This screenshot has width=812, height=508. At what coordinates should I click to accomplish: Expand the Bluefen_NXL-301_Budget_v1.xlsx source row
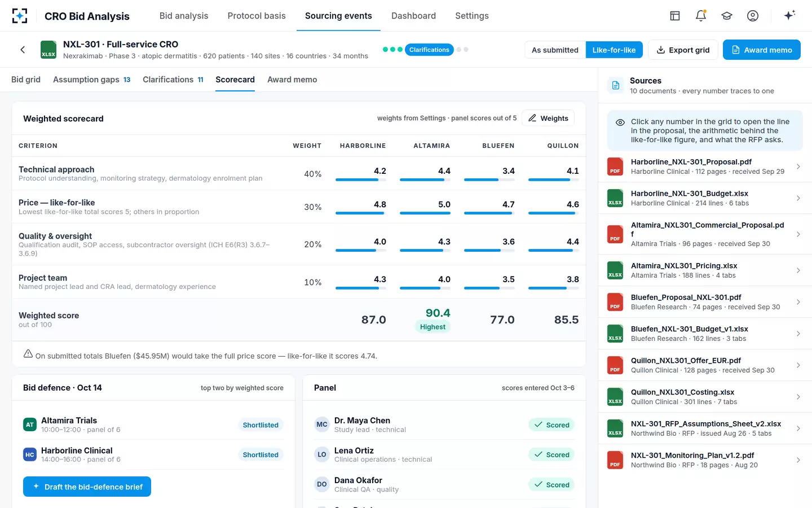click(705, 334)
